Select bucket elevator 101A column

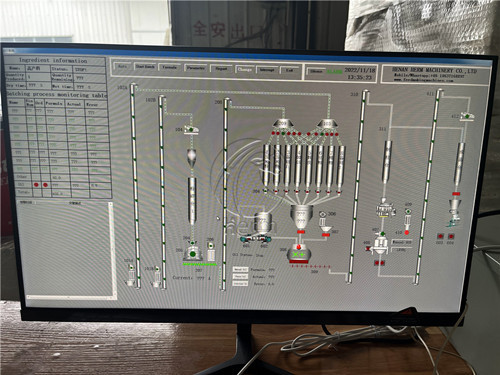135,185
